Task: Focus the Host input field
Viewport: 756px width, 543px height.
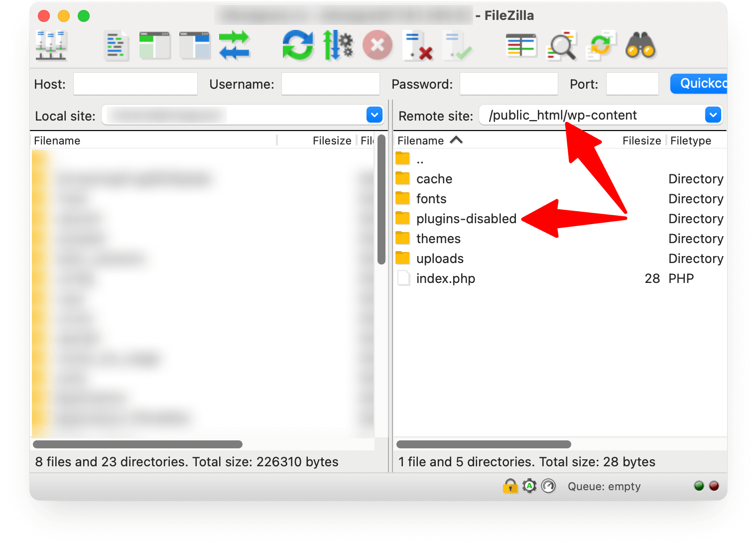Action: 135,84
